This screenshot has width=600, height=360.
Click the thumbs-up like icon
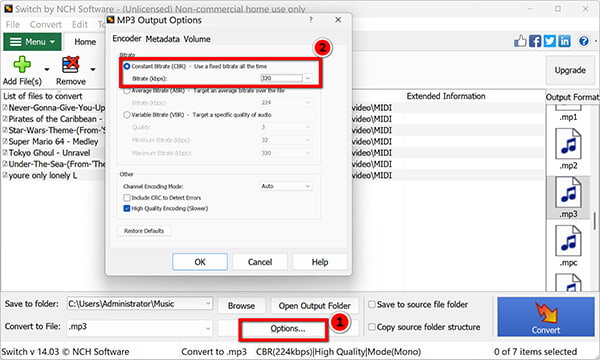(x=520, y=41)
